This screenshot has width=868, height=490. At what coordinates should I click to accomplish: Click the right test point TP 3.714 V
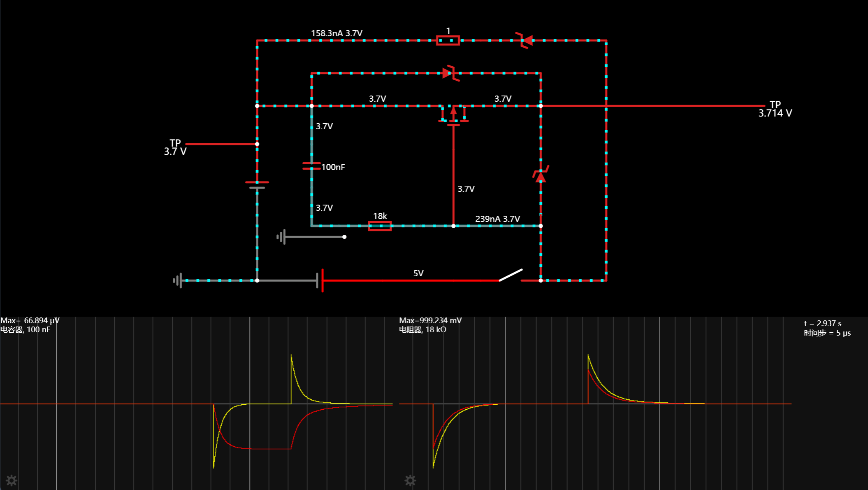775,109
